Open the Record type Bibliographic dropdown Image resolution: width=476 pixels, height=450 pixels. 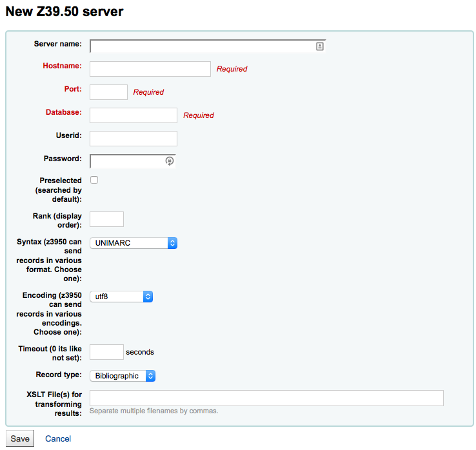tap(123, 375)
